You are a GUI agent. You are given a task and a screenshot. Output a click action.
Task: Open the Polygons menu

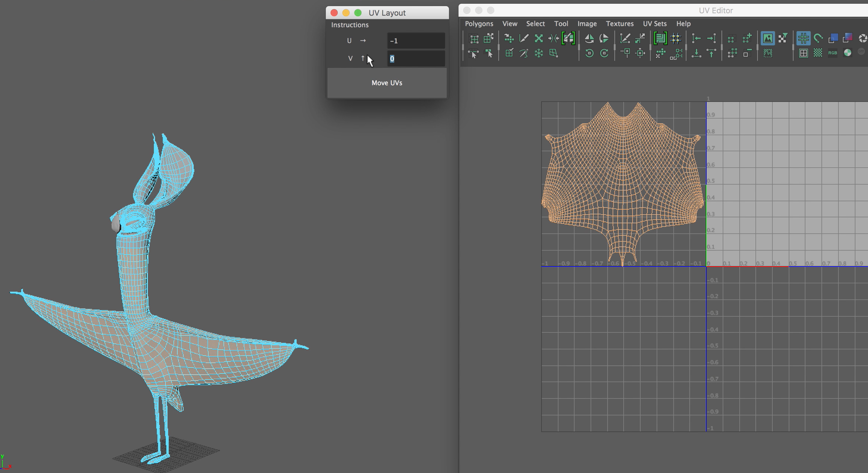(479, 23)
